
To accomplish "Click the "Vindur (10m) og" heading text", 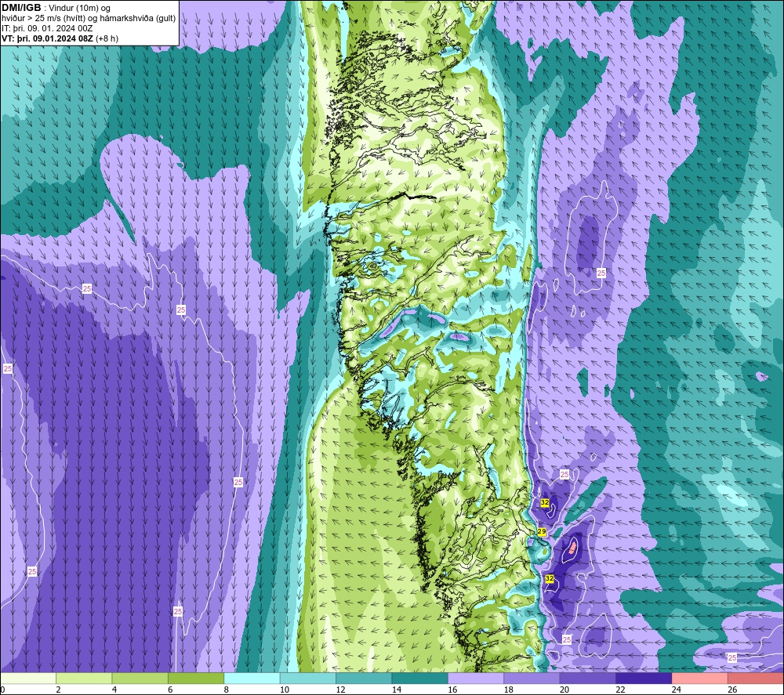I will point(79,9).
